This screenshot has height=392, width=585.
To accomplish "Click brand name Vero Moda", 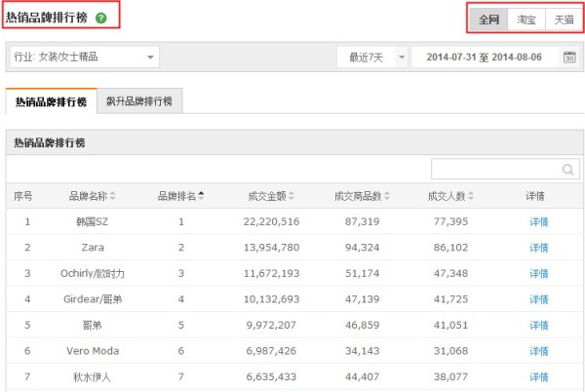I will (x=93, y=351).
